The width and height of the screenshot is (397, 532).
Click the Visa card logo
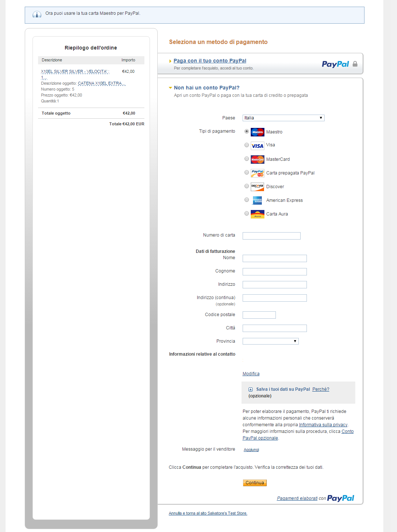click(257, 146)
